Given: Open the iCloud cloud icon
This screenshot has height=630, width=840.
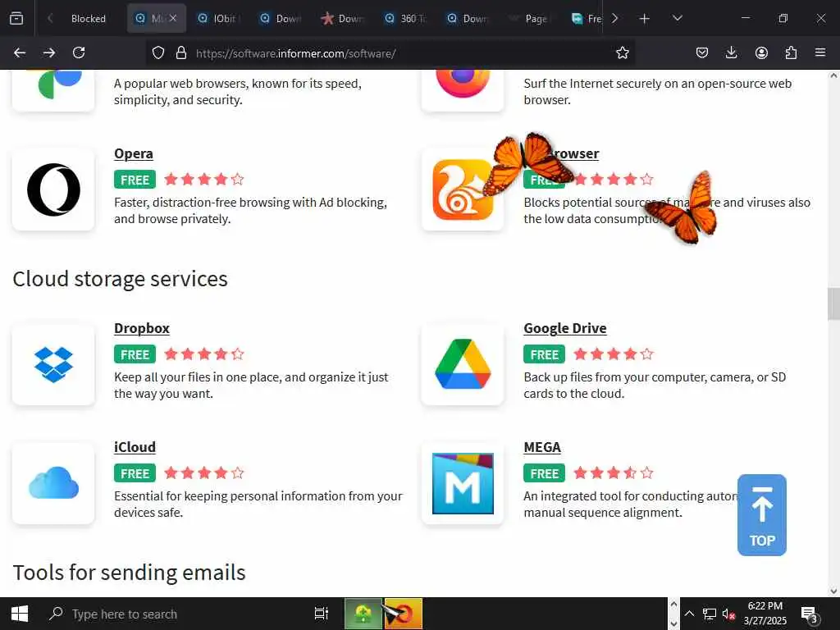Looking at the screenshot, I should click(53, 483).
